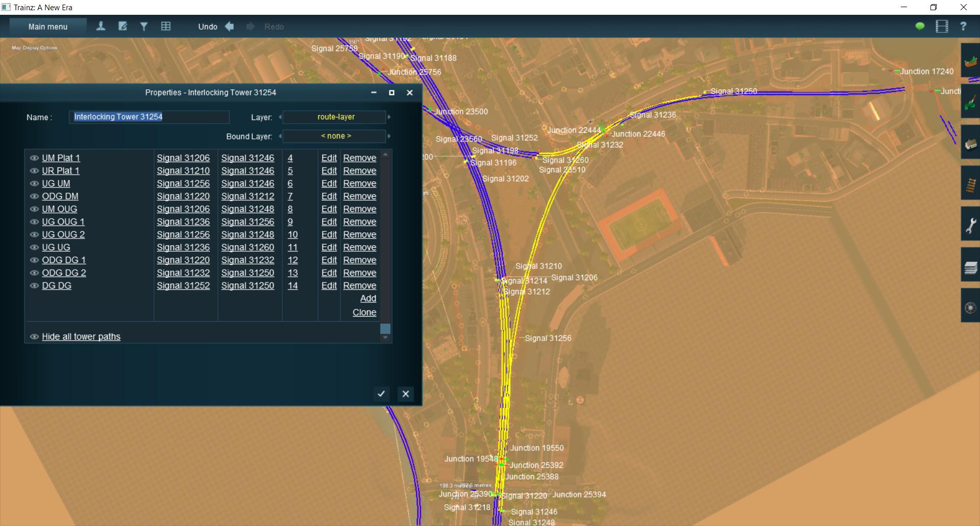The height and width of the screenshot is (526, 980).
Task: Toggle visibility eye for UG OUG 2 path
Action: (x=34, y=235)
